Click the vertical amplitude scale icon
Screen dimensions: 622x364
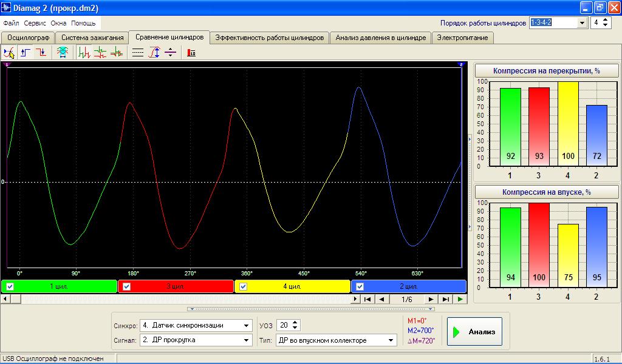[154, 52]
